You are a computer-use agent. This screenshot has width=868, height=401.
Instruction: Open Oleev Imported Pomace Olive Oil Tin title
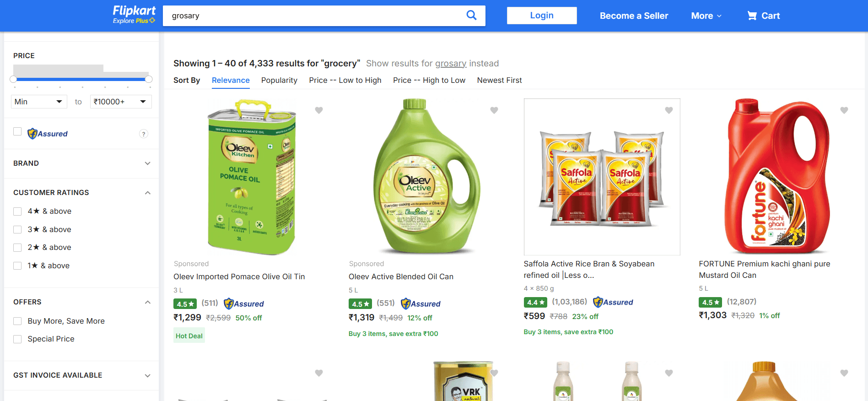tap(239, 276)
